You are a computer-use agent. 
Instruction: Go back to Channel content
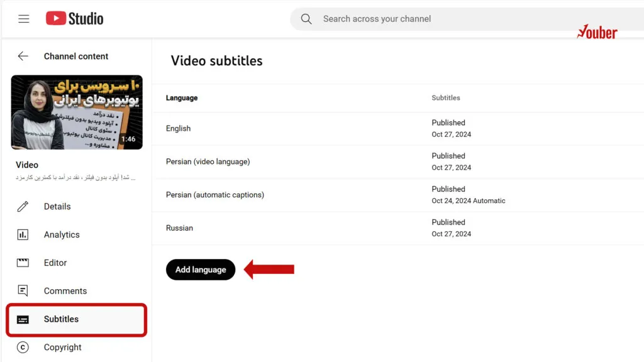(x=76, y=56)
